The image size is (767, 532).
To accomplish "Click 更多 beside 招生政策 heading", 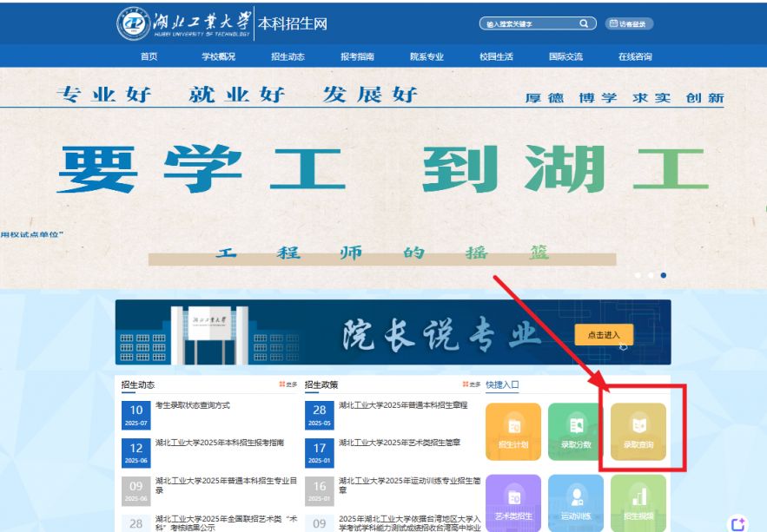I will coord(472,384).
